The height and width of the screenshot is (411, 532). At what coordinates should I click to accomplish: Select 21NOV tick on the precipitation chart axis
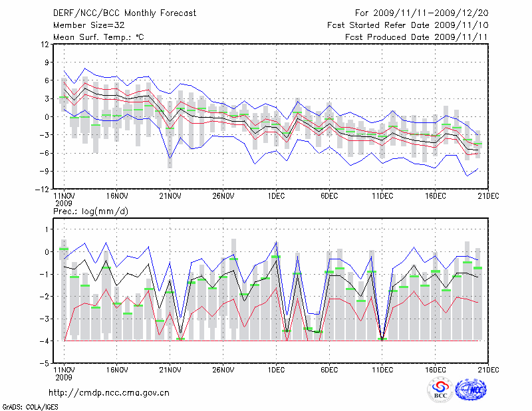(170, 369)
